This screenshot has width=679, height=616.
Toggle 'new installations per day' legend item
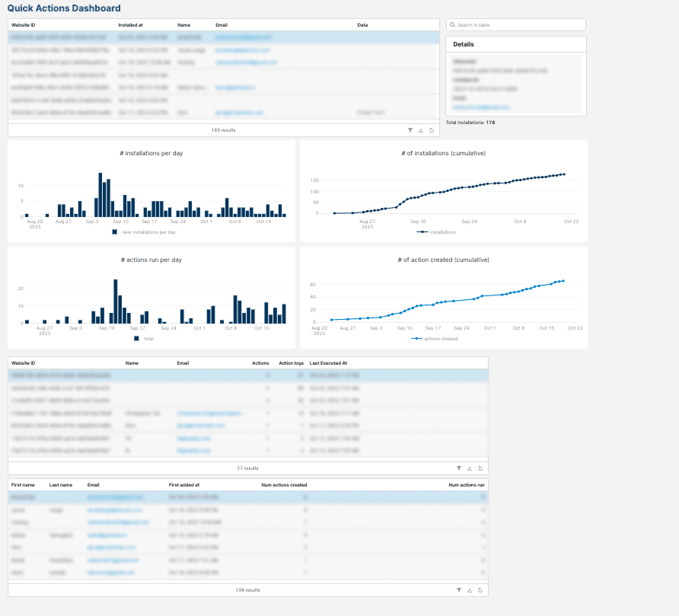[144, 232]
